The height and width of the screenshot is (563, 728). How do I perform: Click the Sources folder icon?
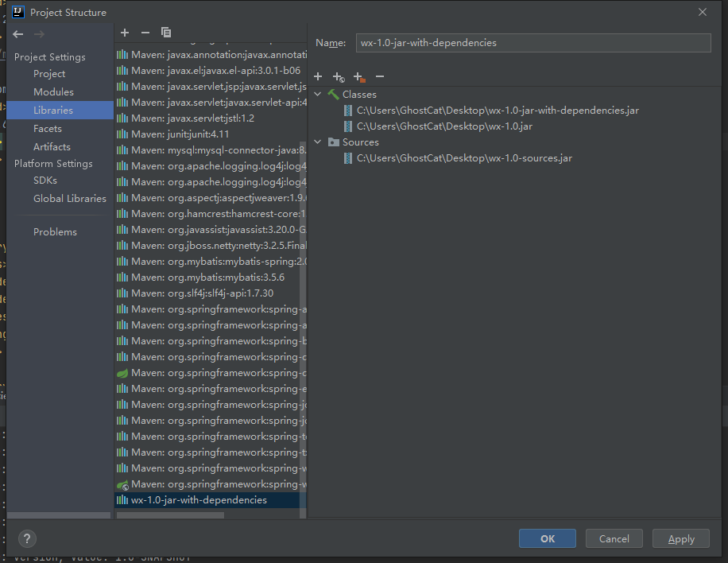pos(333,142)
